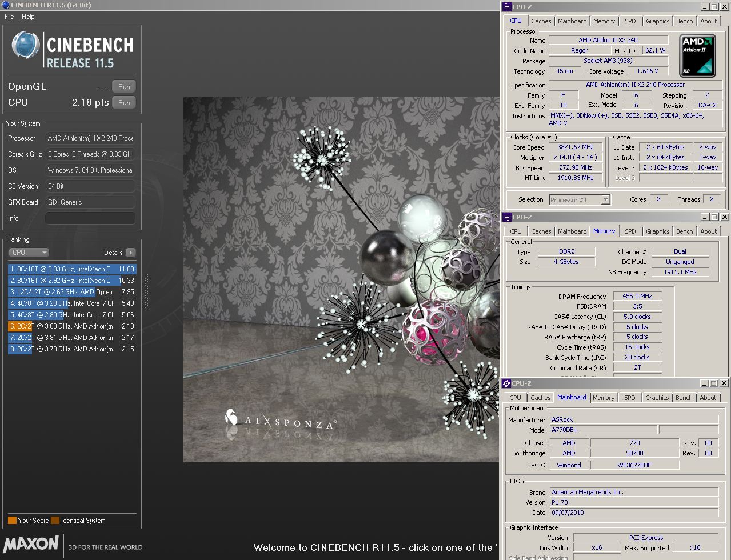Select Graphics tab in bottom CPU-Z window
731x560 pixels.
click(657, 398)
